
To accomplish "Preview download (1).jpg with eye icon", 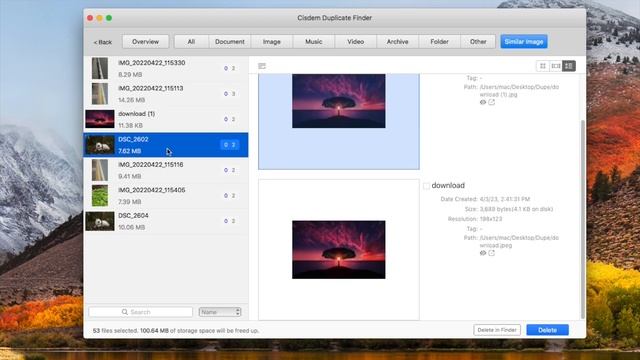I will [483, 102].
